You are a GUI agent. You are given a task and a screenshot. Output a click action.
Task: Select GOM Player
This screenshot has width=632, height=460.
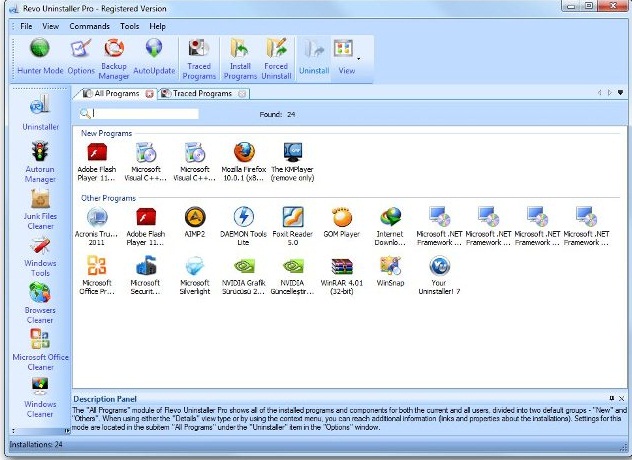[342, 223]
